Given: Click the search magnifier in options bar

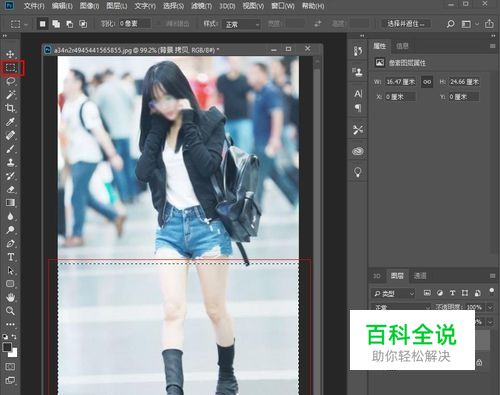Looking at the screenshot, I should pyautogui.click(x=450, y=24).
